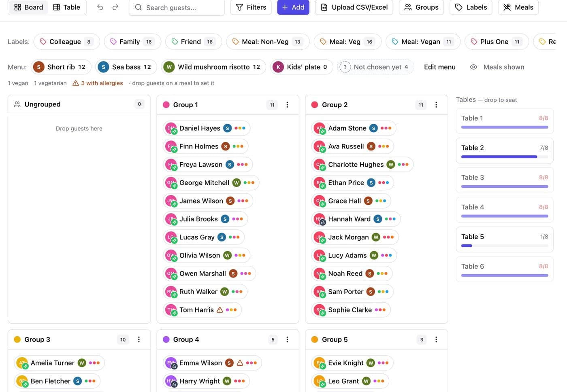Click the undo arrow icon
567x392 pixels.
100,7
